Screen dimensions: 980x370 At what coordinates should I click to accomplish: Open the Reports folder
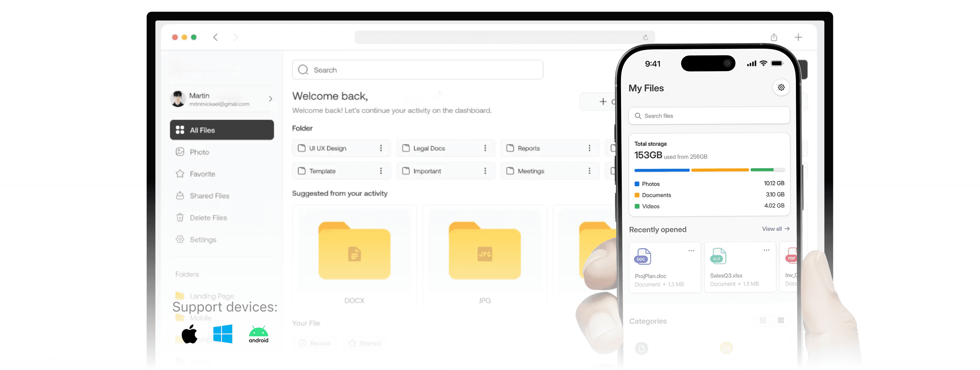(528, 148)
